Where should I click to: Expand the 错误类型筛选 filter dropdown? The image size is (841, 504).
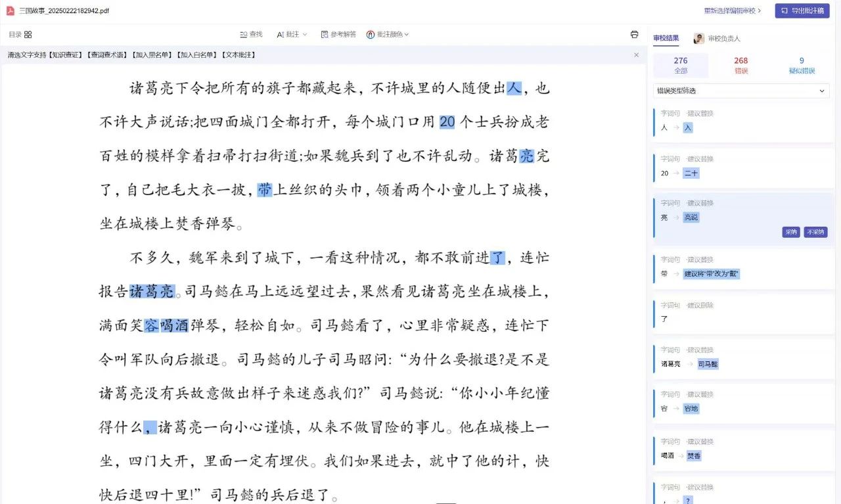(x=740, y=91)
